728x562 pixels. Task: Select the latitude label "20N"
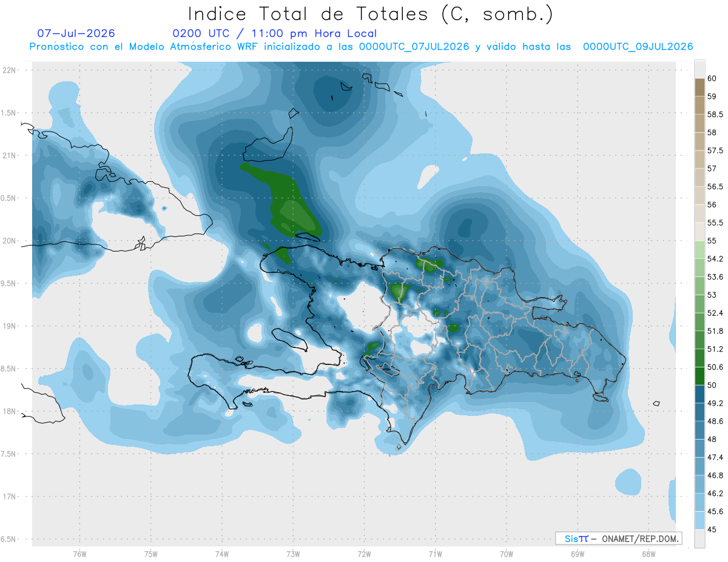(10, 241)
